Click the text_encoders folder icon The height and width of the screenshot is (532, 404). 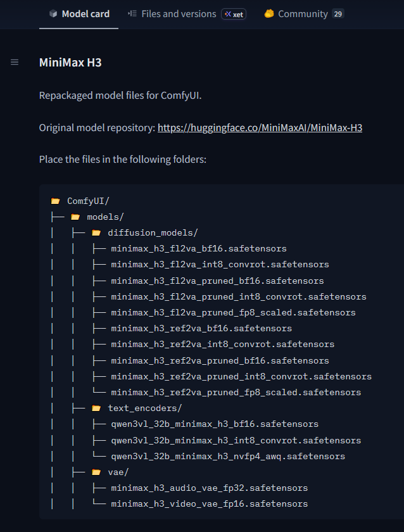[x=96, y=408]
